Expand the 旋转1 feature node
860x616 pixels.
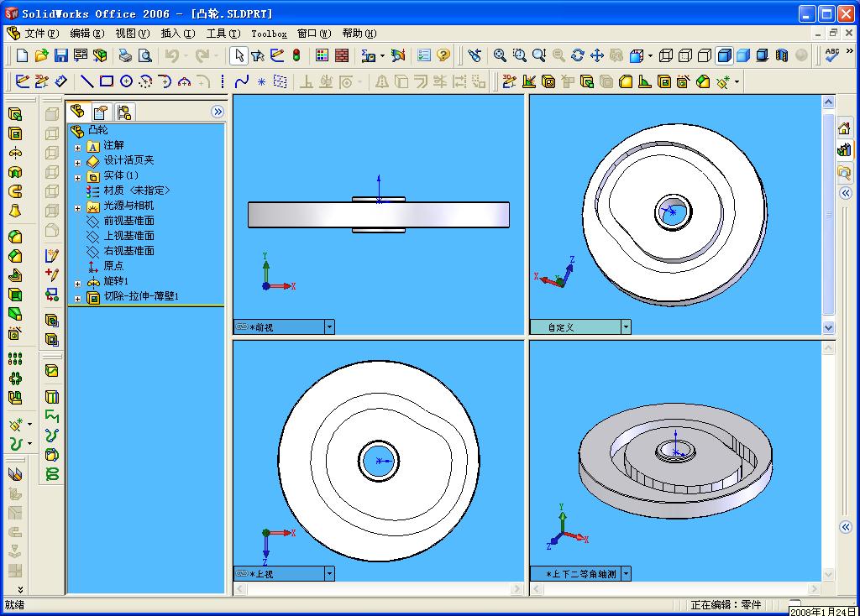click(77, 284)
